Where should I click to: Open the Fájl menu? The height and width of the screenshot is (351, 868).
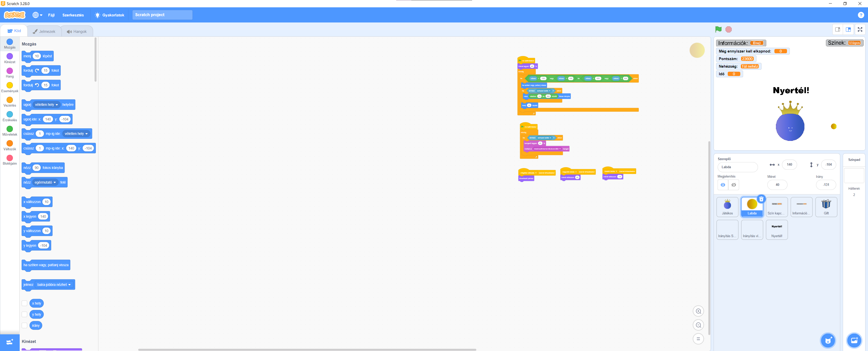click(51, 15)
